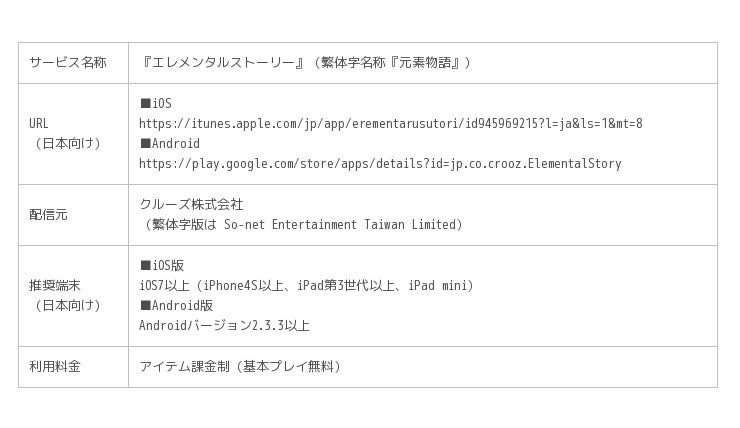Click the iOS7以上 device requirement line

click(306, 286)
